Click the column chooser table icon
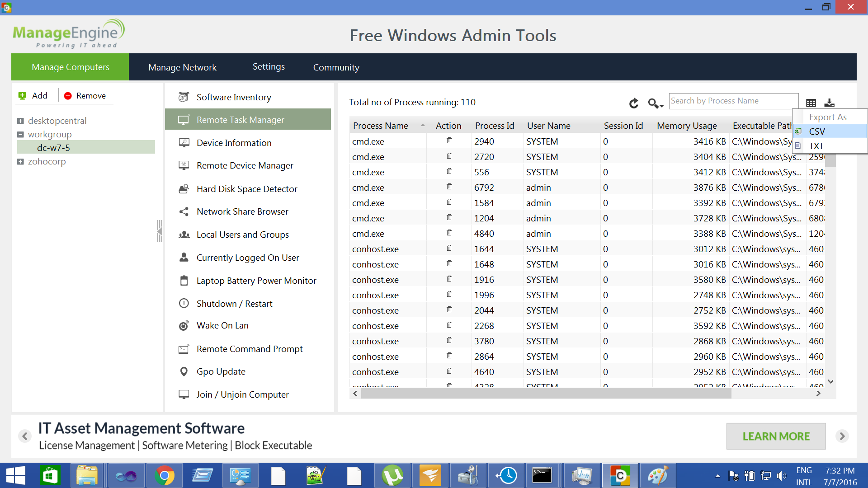The height and width of the screenshot is (488, 868). tap(811, 103)
